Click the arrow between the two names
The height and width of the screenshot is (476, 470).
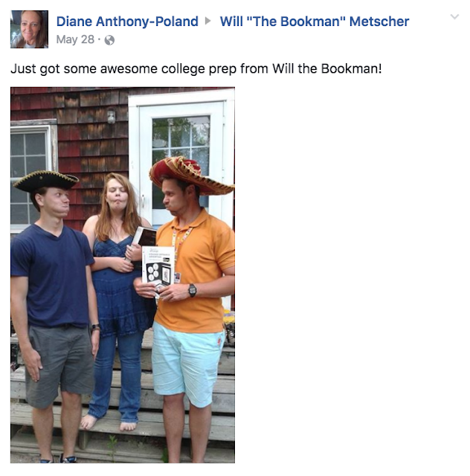point(208,21)
